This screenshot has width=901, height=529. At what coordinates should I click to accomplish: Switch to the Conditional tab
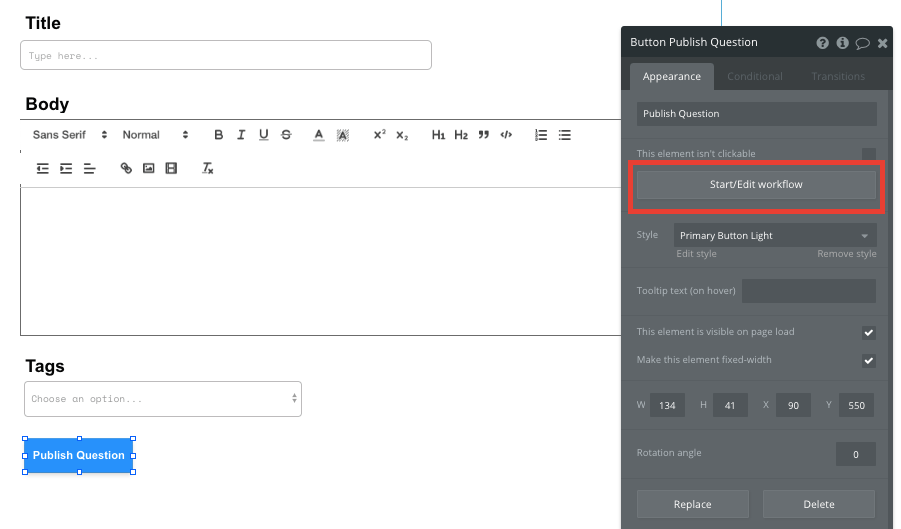tap(755, 76)
